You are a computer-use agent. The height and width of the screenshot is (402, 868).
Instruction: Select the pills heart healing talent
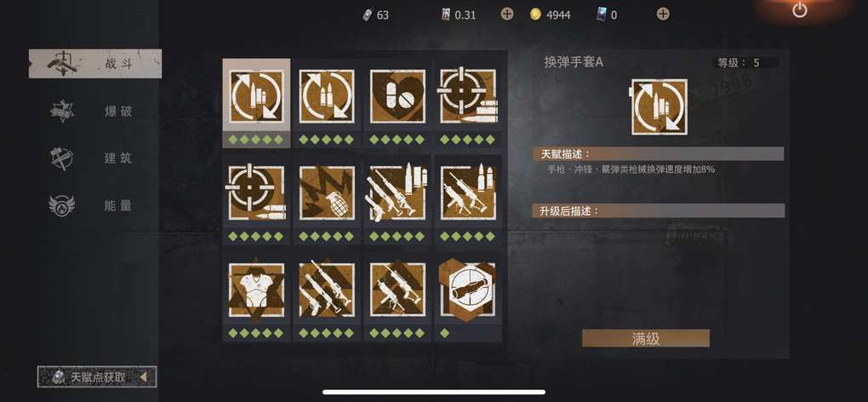click(397, 96)
